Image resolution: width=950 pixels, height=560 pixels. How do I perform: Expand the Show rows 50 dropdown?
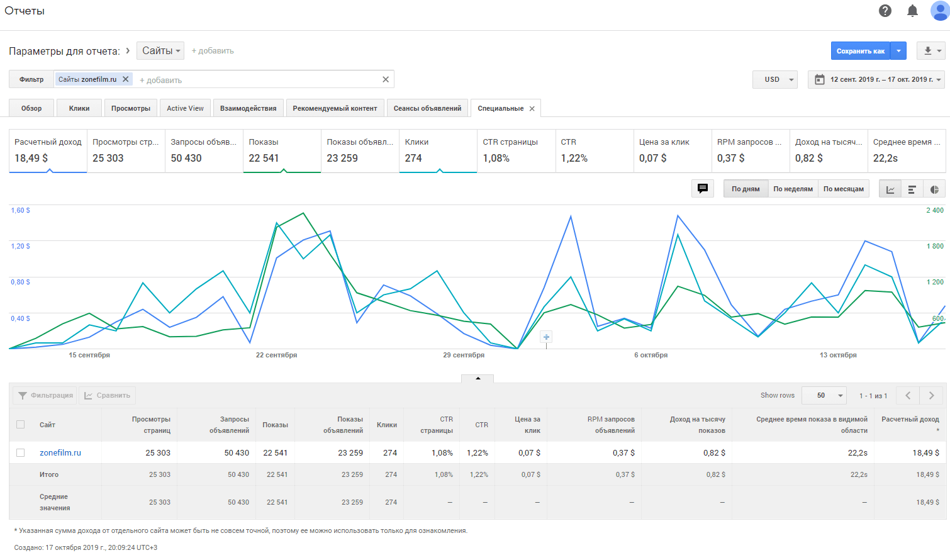824,395
